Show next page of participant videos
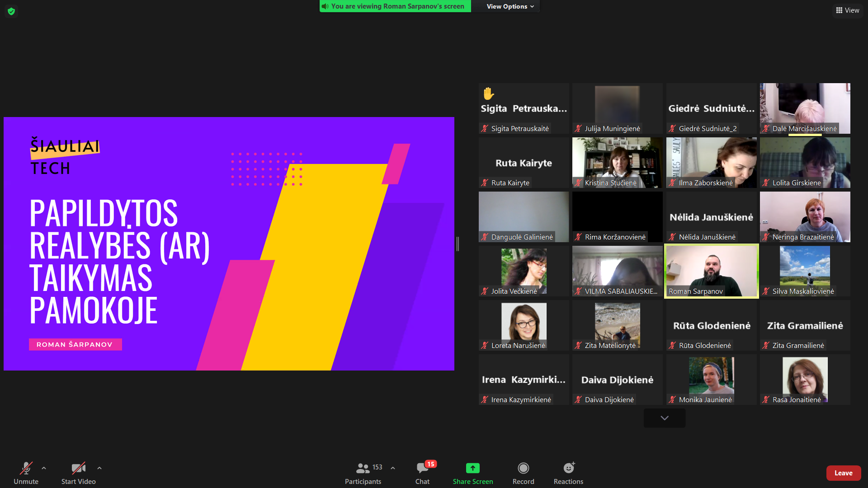868x488 pixels. coord(664,418)
